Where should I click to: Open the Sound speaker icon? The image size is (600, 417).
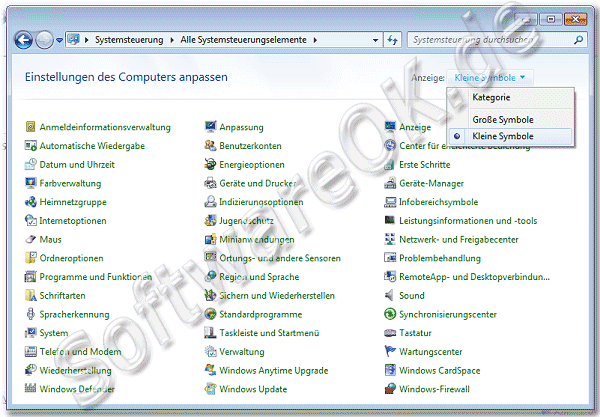[390, 295]
